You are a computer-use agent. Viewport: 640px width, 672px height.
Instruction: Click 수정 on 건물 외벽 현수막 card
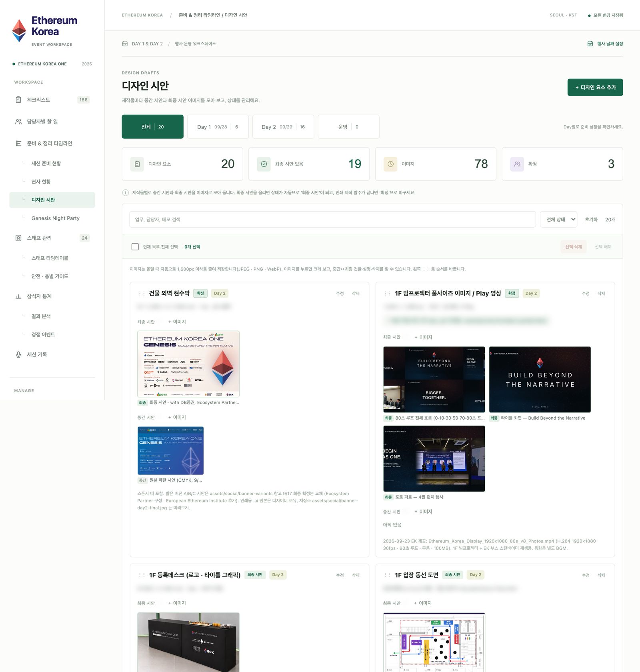click(x=340, y=294)
